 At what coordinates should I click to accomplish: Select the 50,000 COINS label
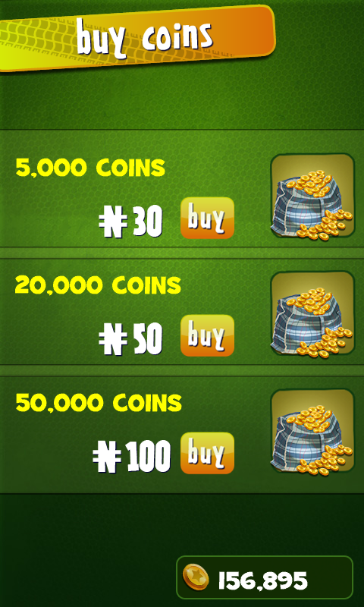pos(99,403)
